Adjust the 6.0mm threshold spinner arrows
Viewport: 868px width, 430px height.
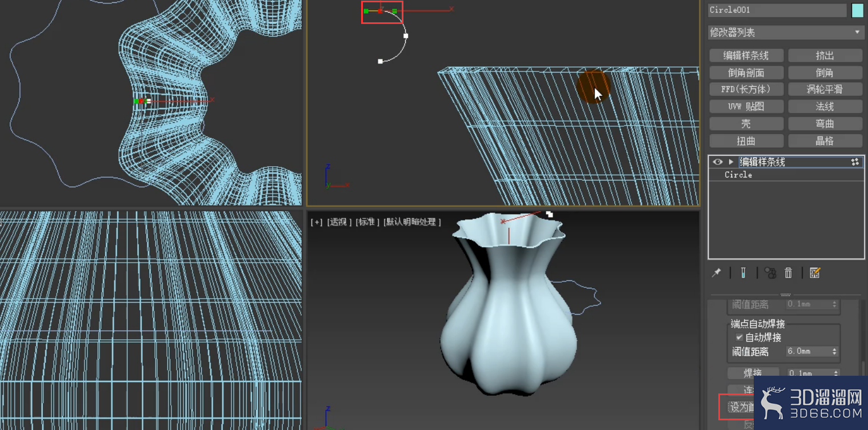coord(835,352)
